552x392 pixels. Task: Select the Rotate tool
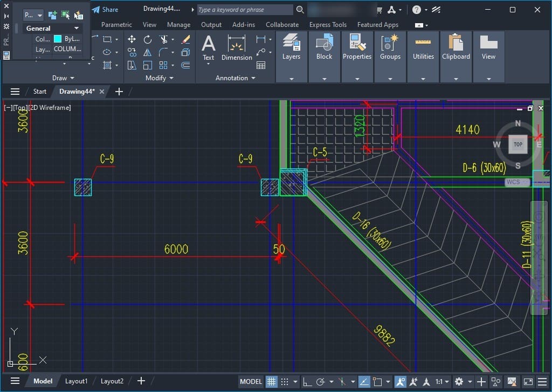tap(148, 39)
